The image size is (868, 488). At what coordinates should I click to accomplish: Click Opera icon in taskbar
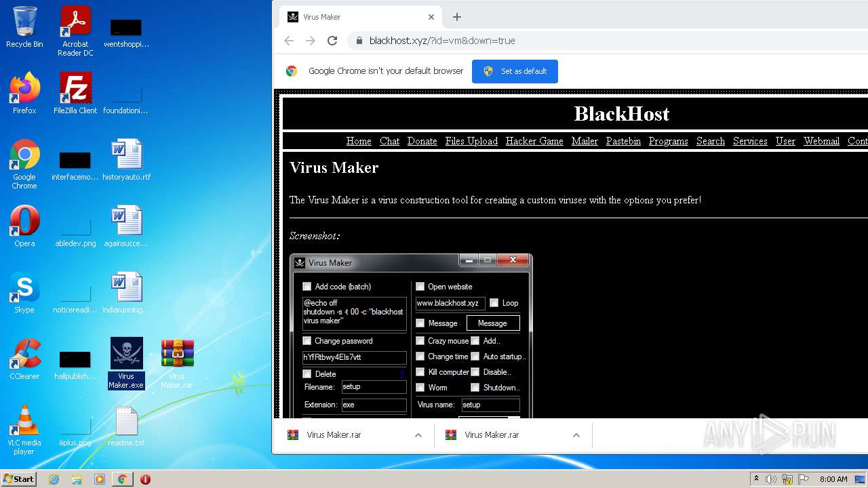[x=145, y=479]
